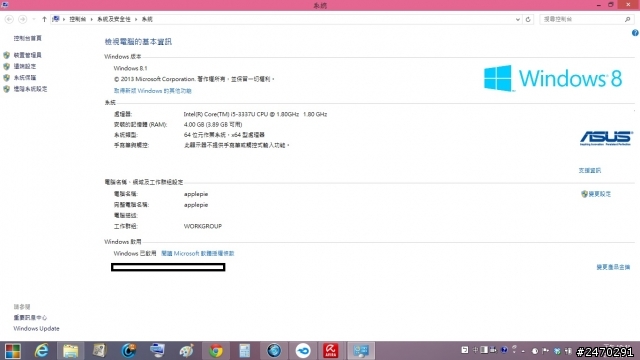Go up one level with the up arrow
Screen dimensions: 640x360
point(44,19)
